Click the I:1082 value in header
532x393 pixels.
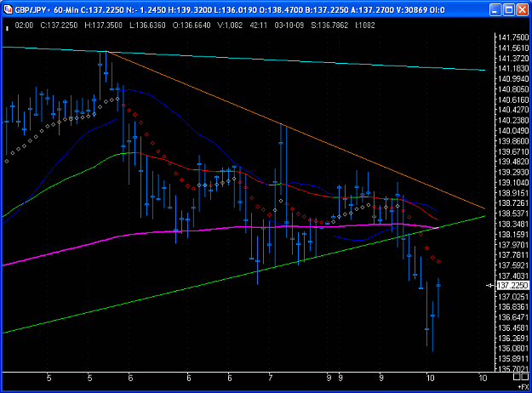(365, 26)
